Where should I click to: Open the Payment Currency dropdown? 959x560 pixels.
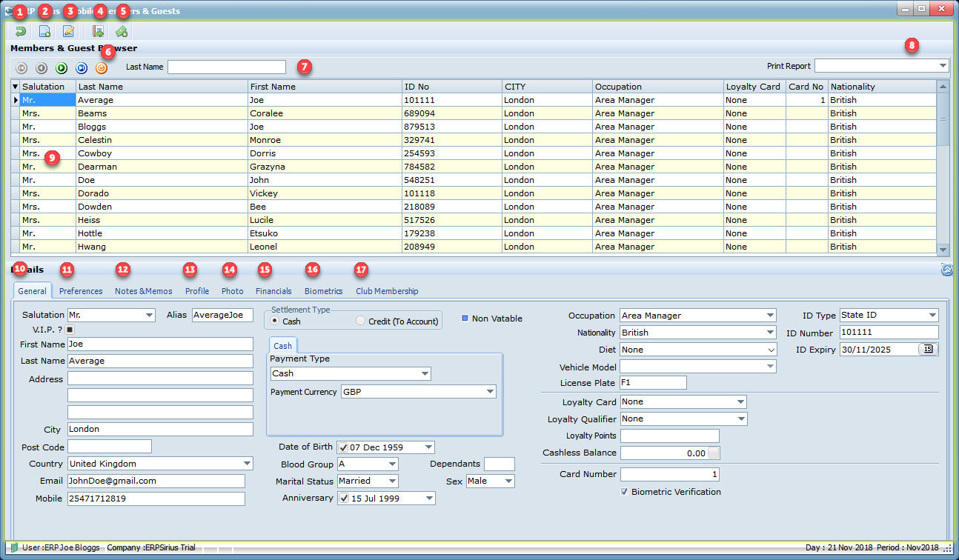coord(490,392)
